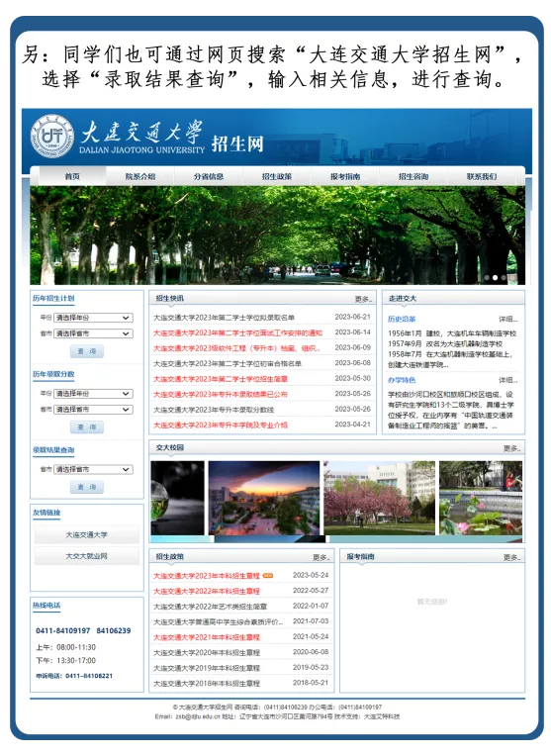This screenshot has height=756, width=551.
Task: Open the lotus pond campus photo
Action: 481,498
